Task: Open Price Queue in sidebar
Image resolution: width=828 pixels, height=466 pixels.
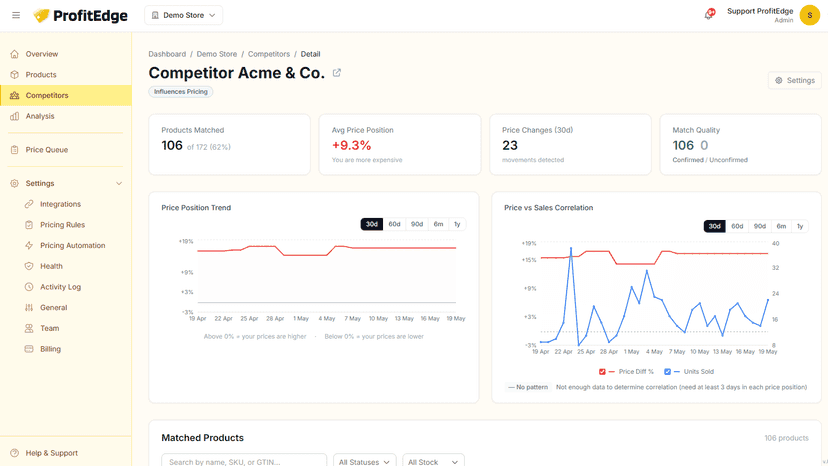Action: click(65, 150)
